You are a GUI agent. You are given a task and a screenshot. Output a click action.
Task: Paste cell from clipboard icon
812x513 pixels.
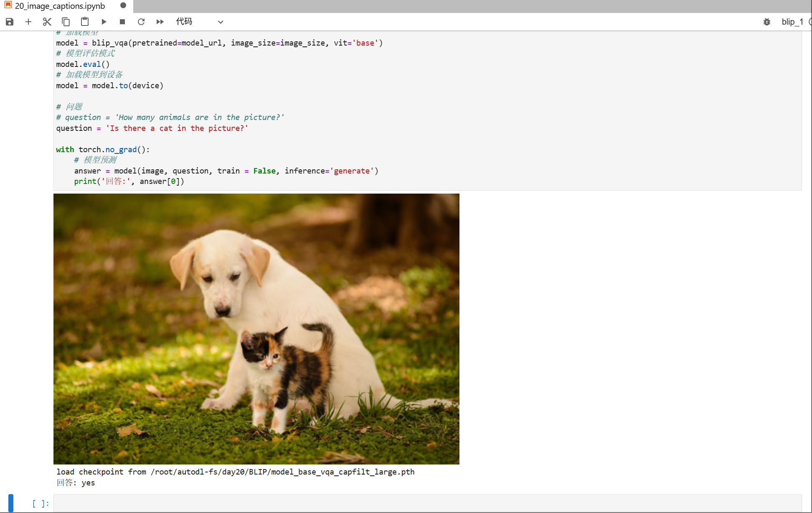click(x=85, y=22)
